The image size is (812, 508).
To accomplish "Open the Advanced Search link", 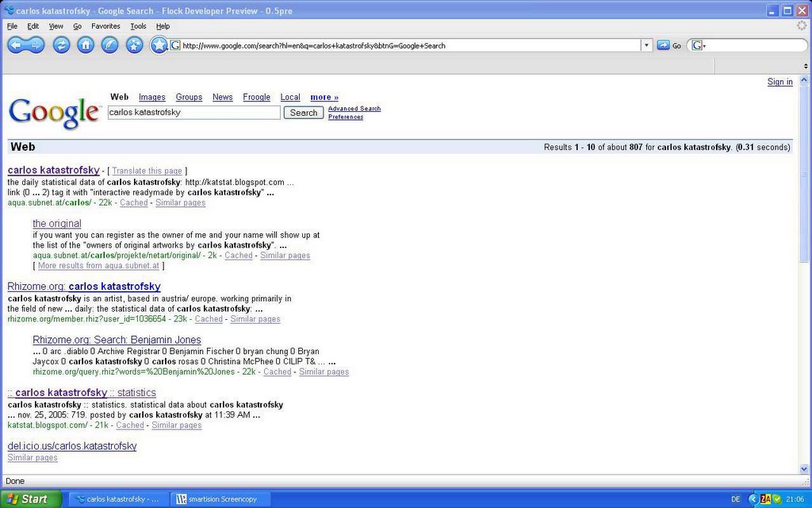I will tap(354, 108).
